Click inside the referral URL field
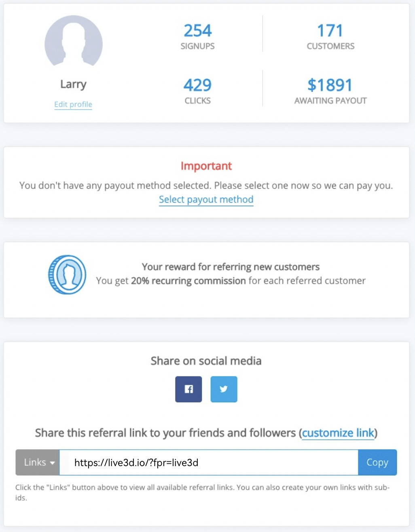 (x=209, y=462)
